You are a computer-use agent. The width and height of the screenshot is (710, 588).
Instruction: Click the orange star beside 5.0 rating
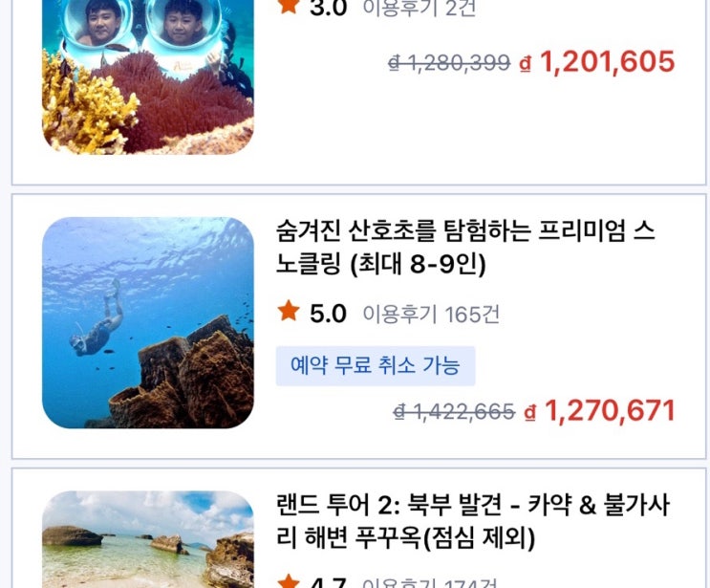[289, 312]
